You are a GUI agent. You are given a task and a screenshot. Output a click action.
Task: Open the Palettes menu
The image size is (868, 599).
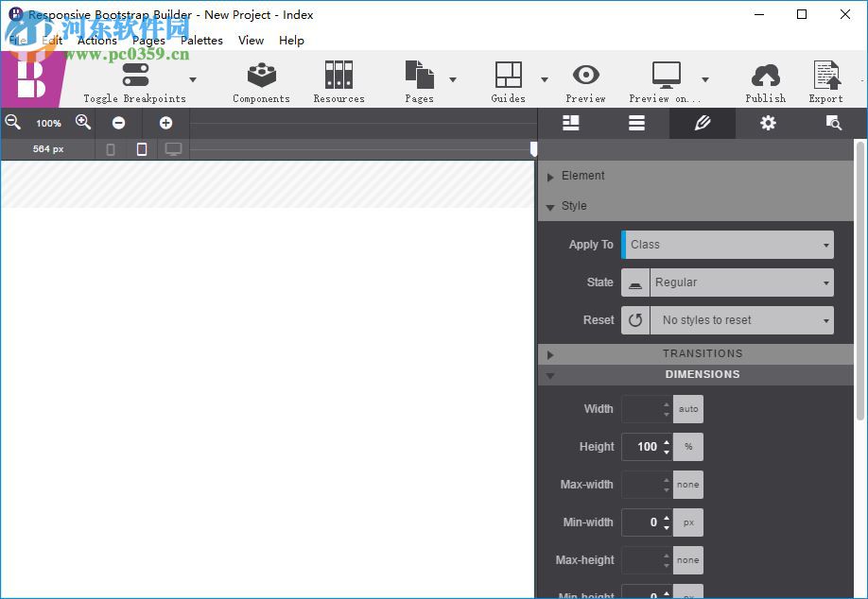[x=201, y=41]
